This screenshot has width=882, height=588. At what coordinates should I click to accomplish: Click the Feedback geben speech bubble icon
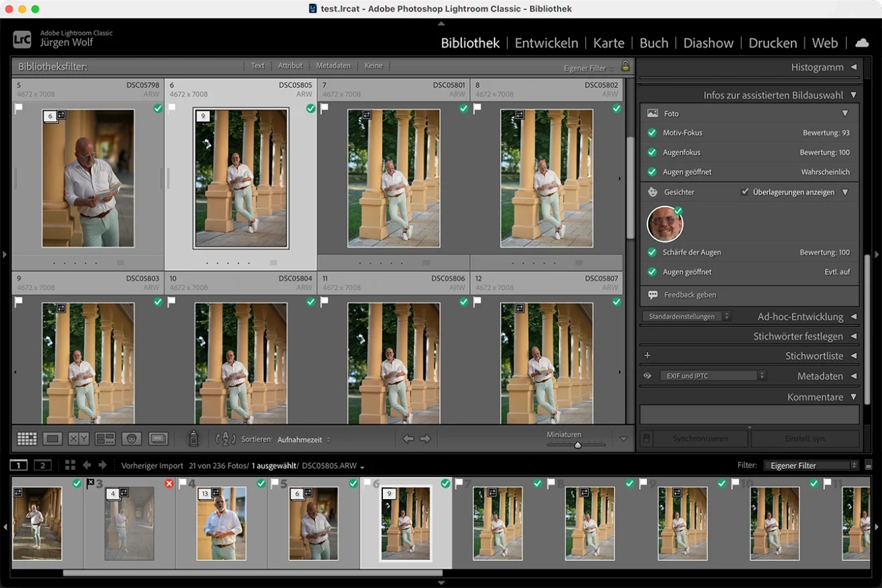click(653, 295)
